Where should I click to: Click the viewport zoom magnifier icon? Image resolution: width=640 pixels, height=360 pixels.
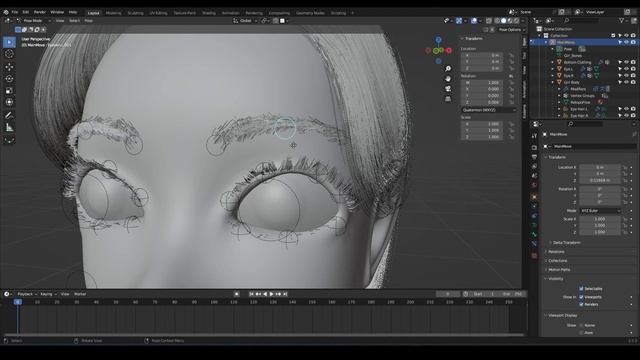(448, 69)
